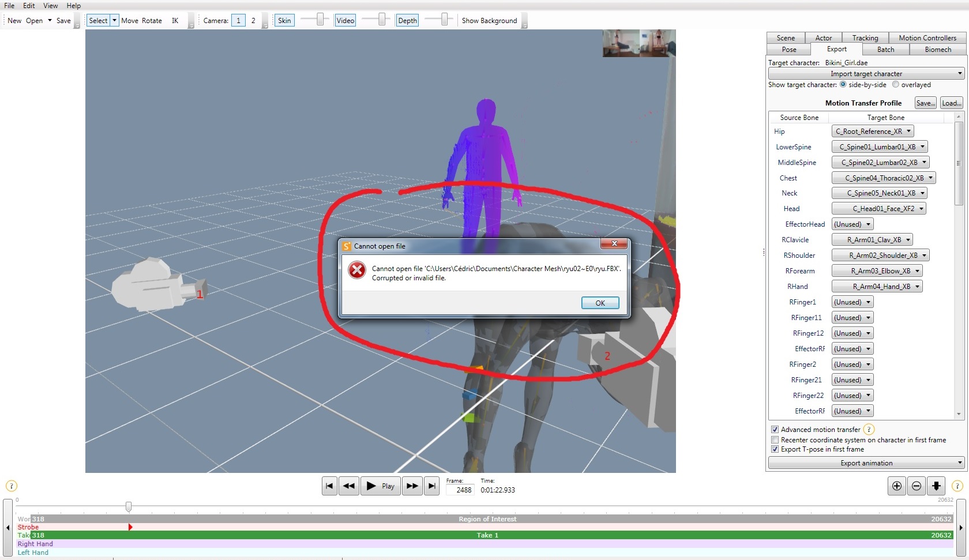Image resolution: width=969 pixels, height=560 pixels.
Task: Switch to the Scene tab
Action: (786, 38)
